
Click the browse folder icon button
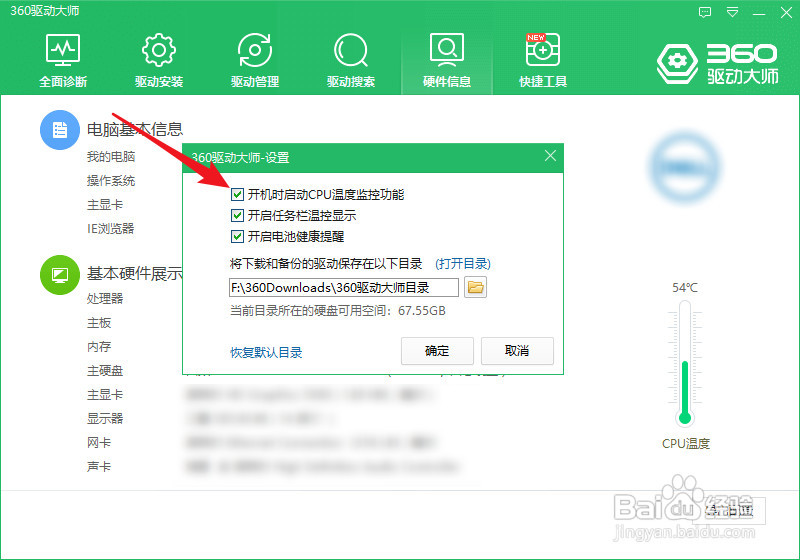[476, 287]
